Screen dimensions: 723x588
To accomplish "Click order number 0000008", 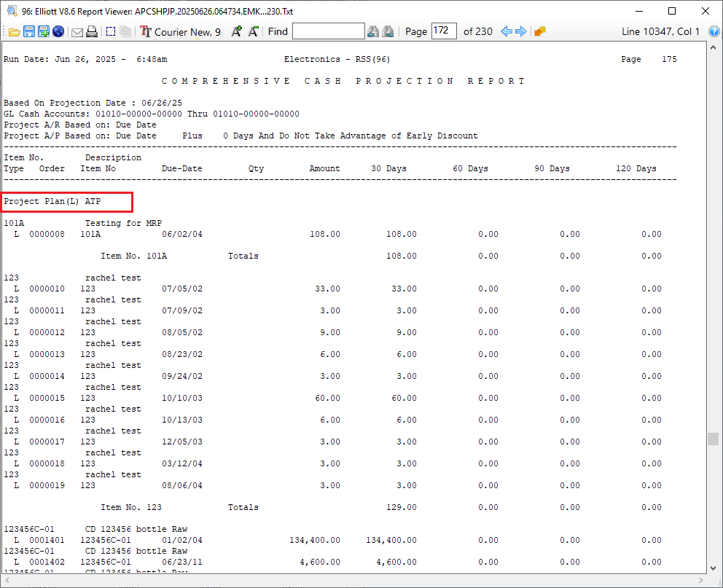I will point(47,234).
